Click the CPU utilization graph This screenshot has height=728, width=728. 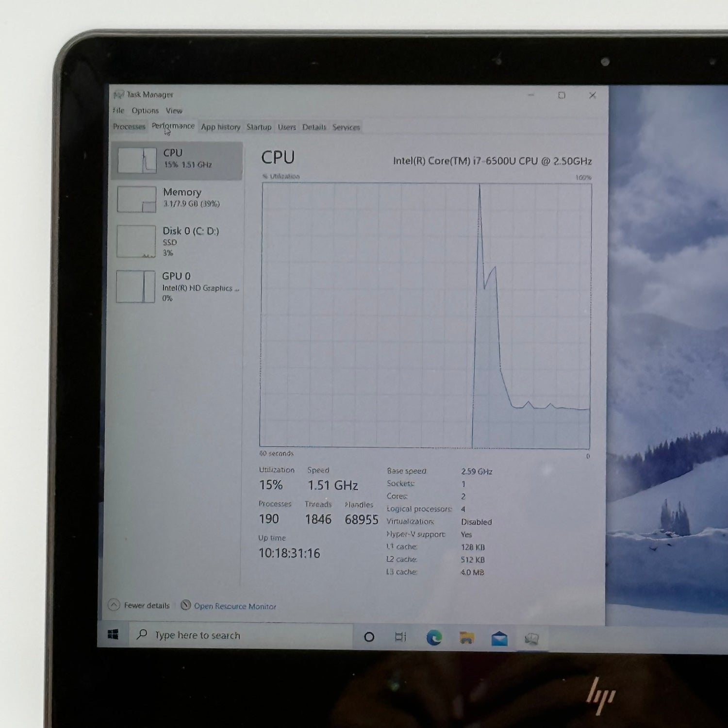[426, 315]
